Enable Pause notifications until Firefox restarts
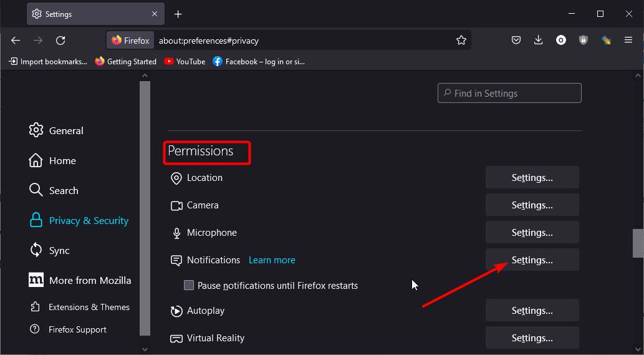Screen dimensions: 644x355 coord(189,285)
